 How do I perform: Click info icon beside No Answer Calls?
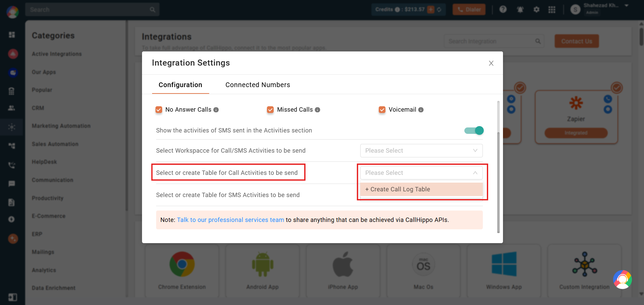(216, 110)
